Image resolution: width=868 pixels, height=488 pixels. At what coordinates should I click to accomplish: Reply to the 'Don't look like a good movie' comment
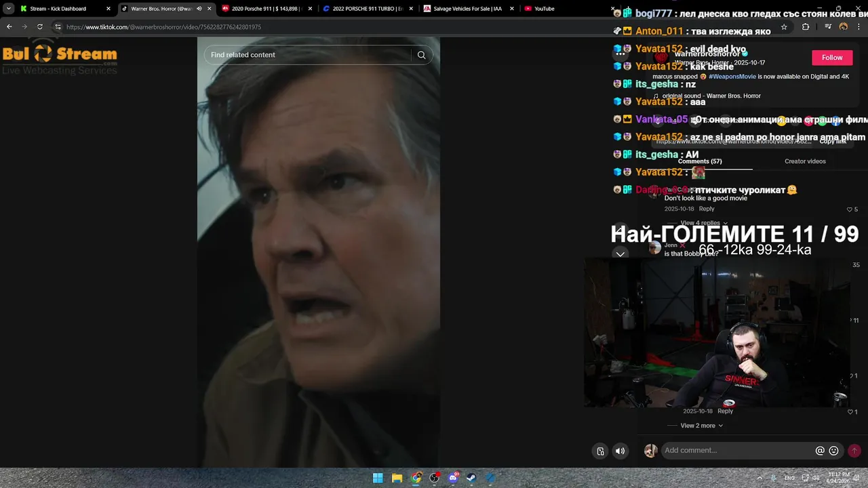[707, 209]
